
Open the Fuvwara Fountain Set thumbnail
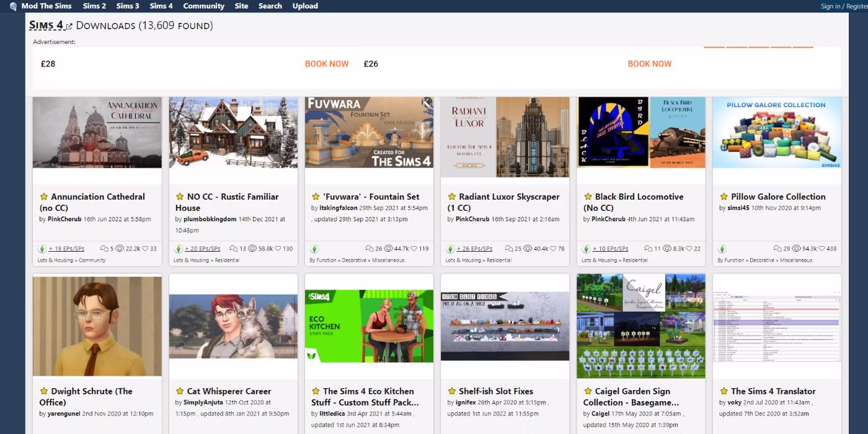pyautogui.click(x=369, y=133)
